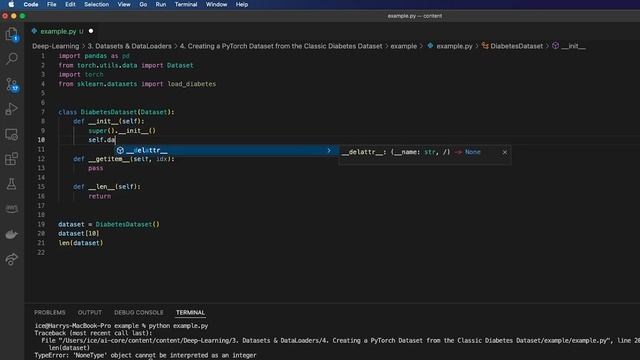The height and width of the screenshot is (360, 640).
Task: Open the Window menu
Action: click(216, 4)
